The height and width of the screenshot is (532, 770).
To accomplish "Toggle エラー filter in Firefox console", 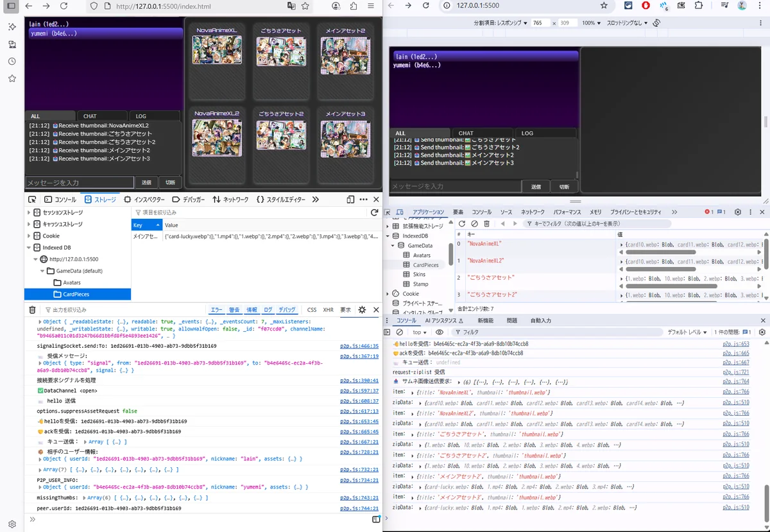I will coord(216,309).
